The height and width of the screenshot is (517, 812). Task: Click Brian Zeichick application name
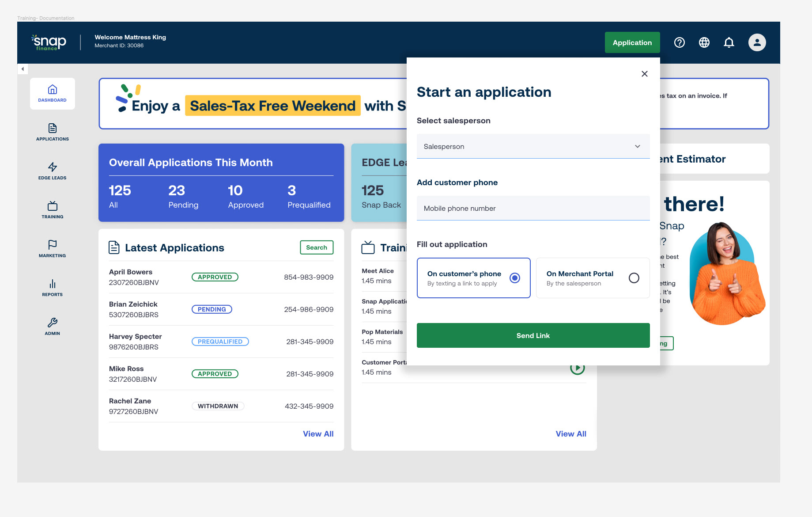(x=133, y=304)
